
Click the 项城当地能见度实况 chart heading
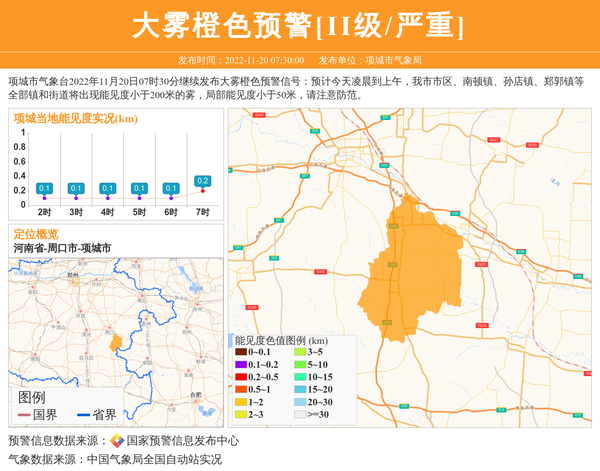75,118
